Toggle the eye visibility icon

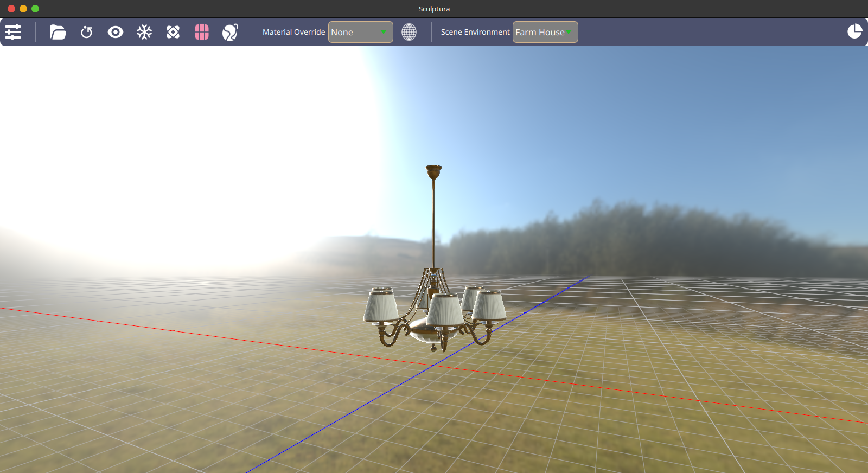116,32
